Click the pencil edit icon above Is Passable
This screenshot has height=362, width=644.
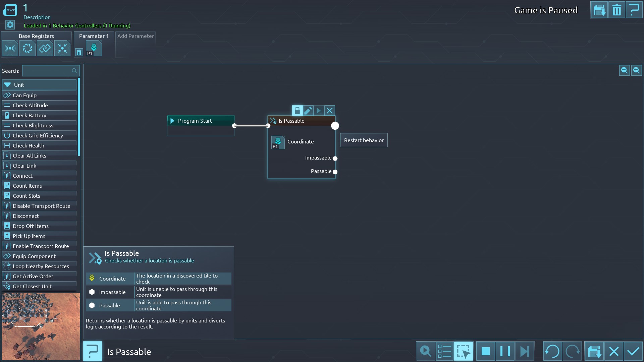308,110
